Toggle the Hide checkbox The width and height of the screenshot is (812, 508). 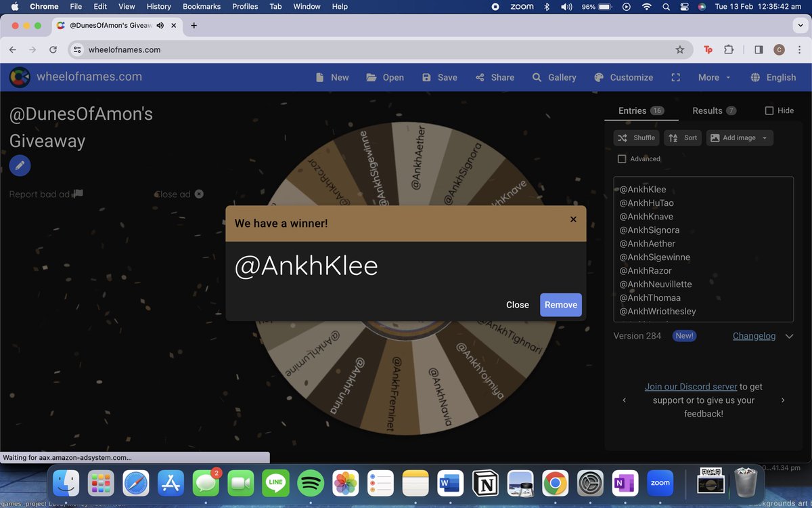[x=769, y=110]
